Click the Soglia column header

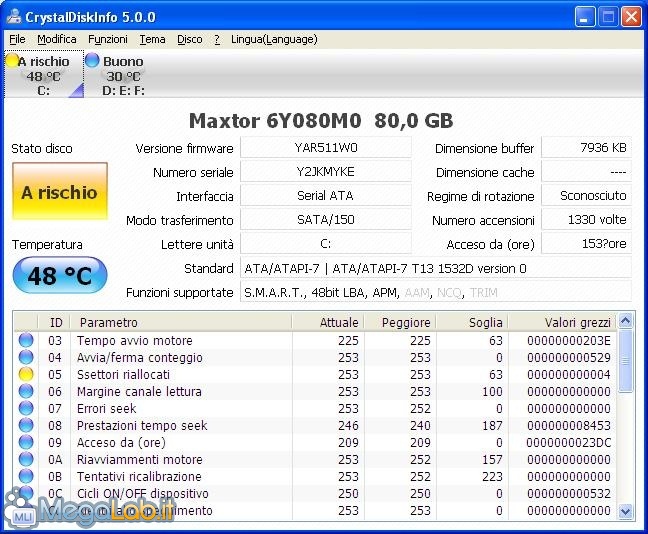click(x=472, y=322)
